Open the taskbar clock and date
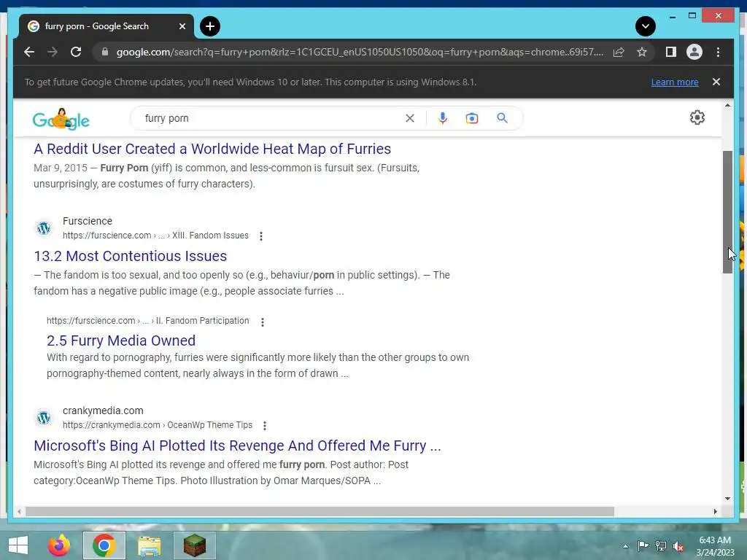 [x=715, y=546]
